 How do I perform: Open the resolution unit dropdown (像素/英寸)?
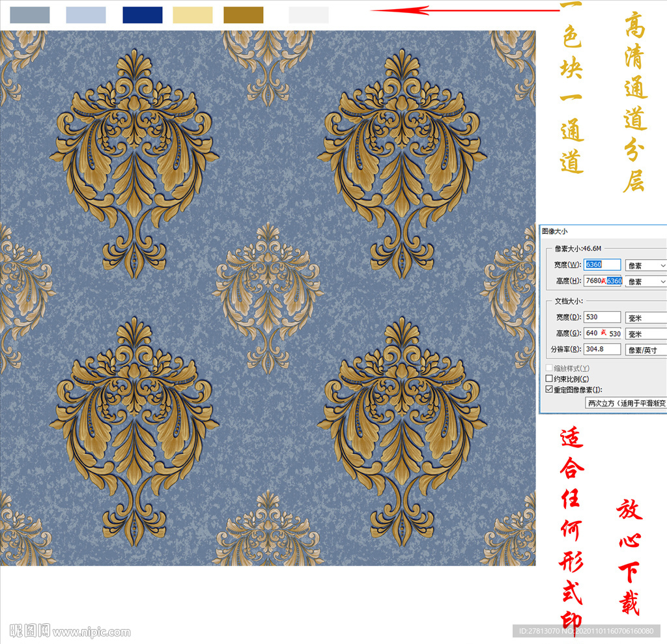click(x=646, y=350)
